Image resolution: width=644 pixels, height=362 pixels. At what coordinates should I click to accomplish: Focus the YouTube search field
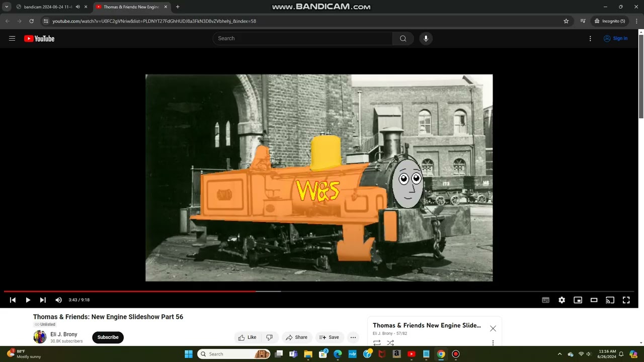point(303,38)
